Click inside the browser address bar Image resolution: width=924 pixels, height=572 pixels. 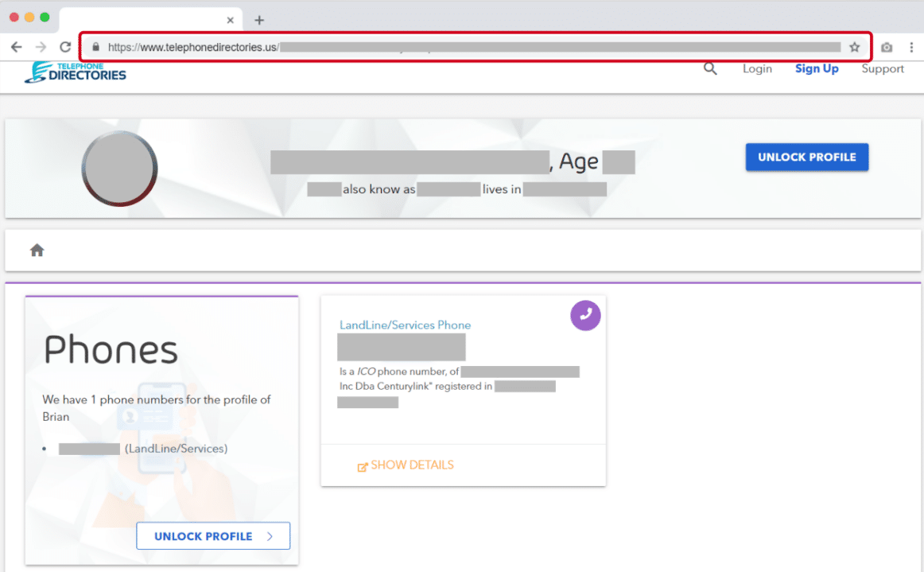pos(477,47)
